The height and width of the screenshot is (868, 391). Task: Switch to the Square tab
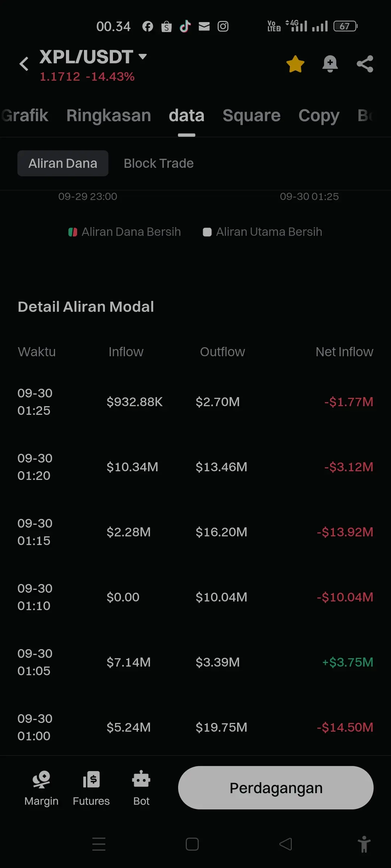[x=252, y=116]
